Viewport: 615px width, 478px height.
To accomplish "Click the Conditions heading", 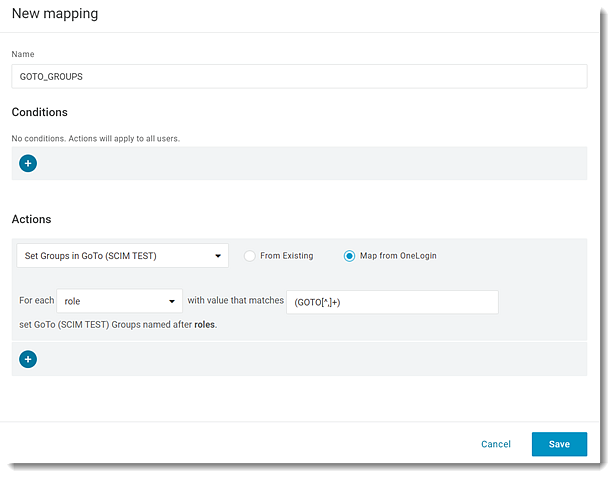I will (x=40, y=112).
